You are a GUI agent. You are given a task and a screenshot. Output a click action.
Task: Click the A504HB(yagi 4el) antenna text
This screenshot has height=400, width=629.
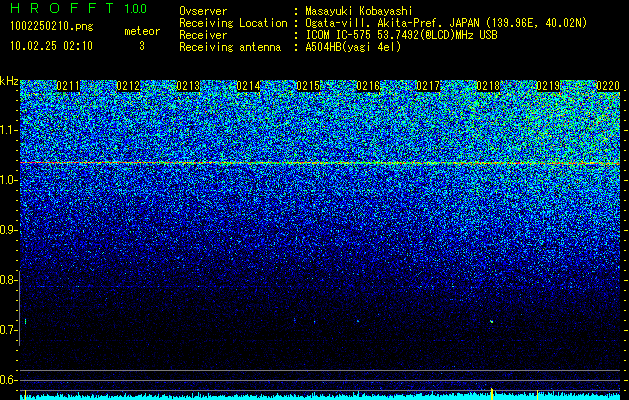(x=353, y=47)
